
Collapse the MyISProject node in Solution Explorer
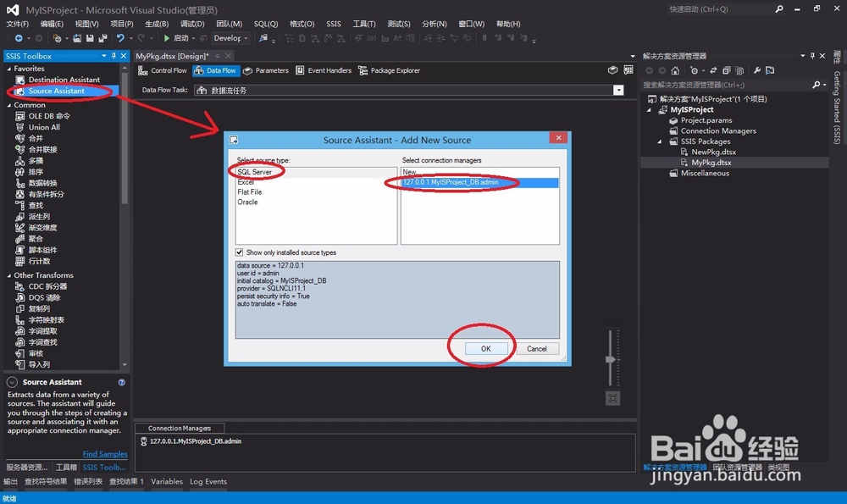[x=650, y=110]
